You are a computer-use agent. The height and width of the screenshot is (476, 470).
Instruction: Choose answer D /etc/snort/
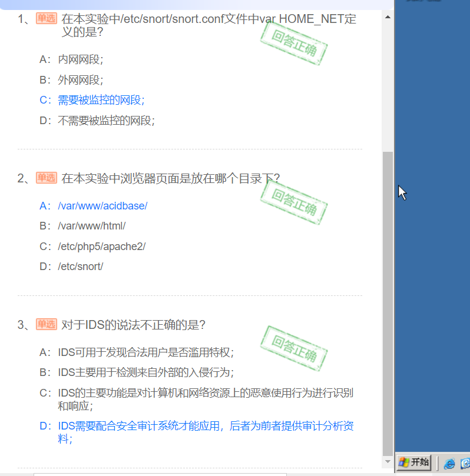click(x=71, y=266)
